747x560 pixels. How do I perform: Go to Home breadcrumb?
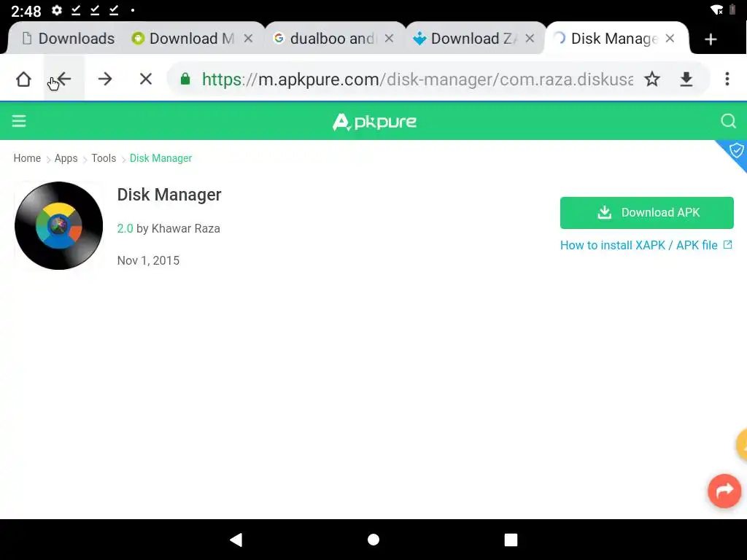[27, 158]
